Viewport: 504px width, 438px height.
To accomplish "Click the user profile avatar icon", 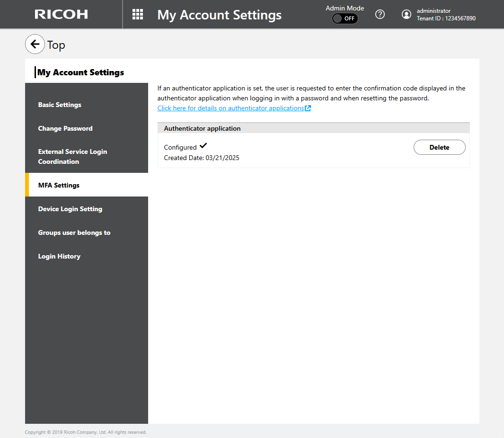I will [x=406, y=14].
